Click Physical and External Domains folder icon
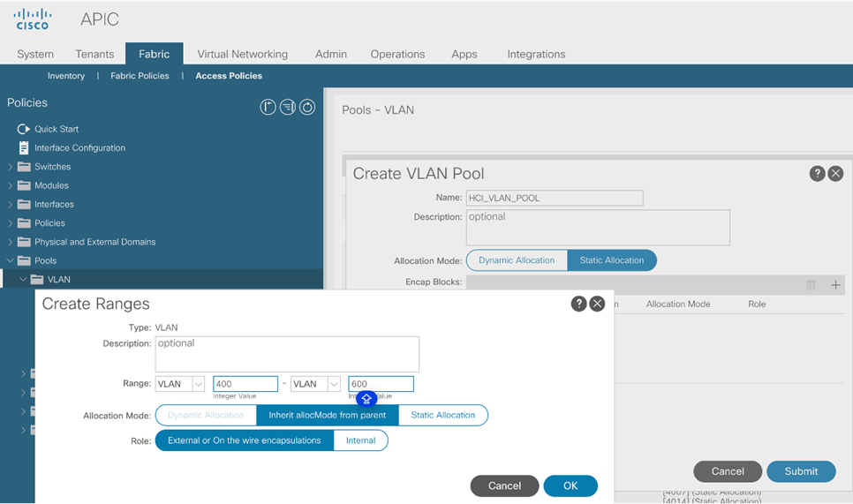This screenshot has height=504, width=853. pos(24,242)
